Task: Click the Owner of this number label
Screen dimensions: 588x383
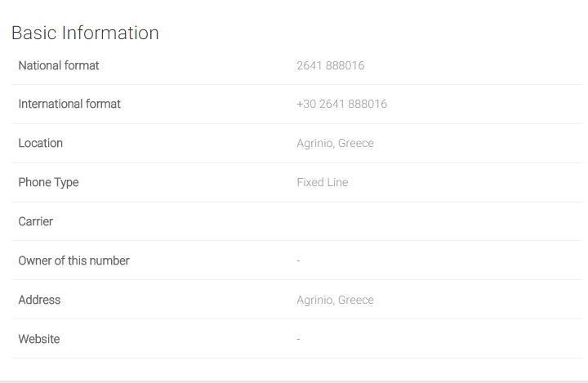Action: tap(73, 261)
